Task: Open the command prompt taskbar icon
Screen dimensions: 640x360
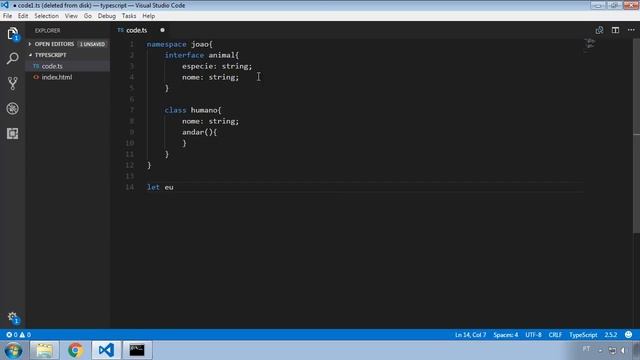Action: pyautogui.click(x=137, y=350)
